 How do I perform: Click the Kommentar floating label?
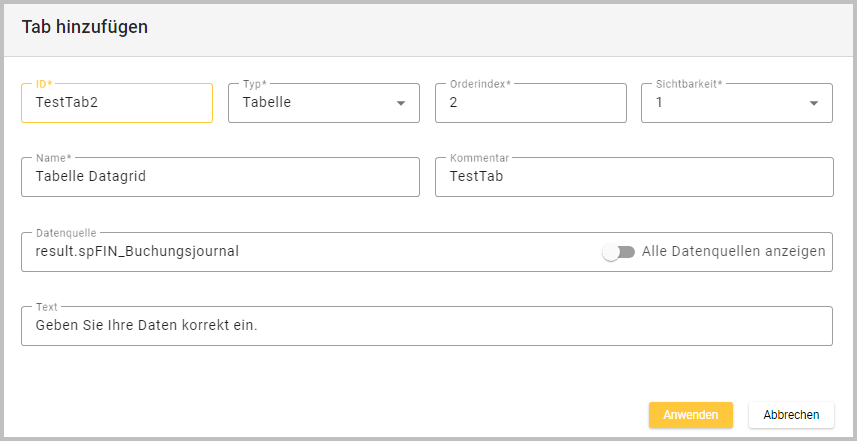pyautogui.click(x=480, y=158)
